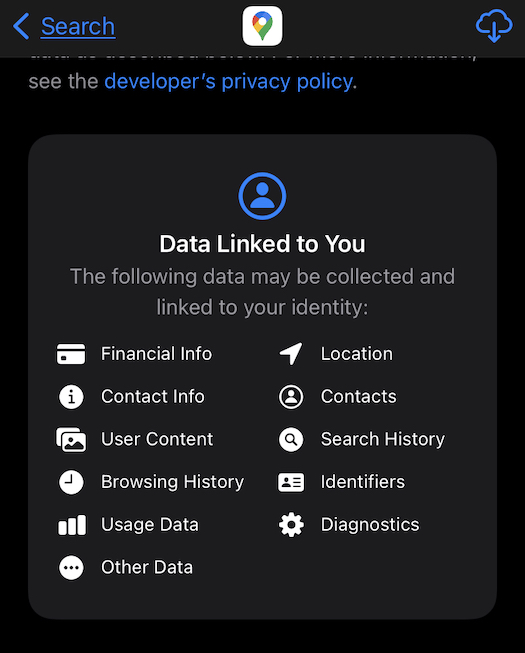Image resolution: width=525 pixels, height=653 pixels.
Task: Tap the Other Data ellipsis icon
Action: pyautogui.click(x=71, y=568)
